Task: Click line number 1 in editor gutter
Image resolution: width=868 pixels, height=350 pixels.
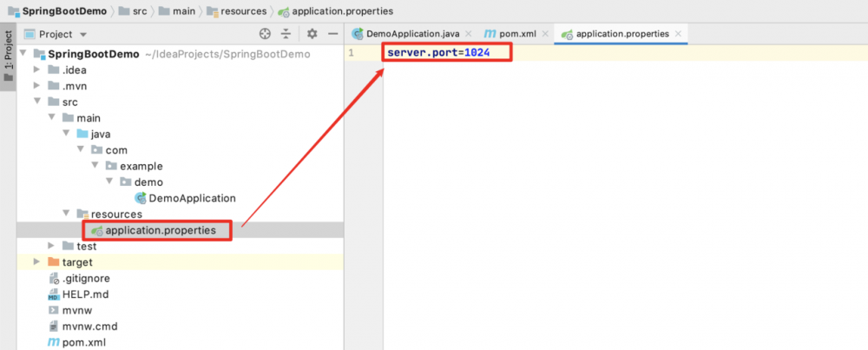Action: (x=351, y=53)
